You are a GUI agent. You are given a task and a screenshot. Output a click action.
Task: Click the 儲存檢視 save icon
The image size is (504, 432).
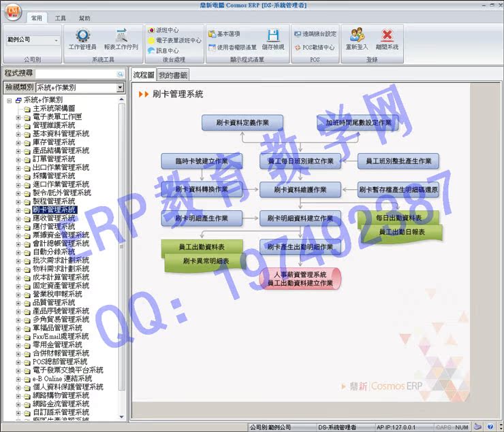tap(273, 35)
